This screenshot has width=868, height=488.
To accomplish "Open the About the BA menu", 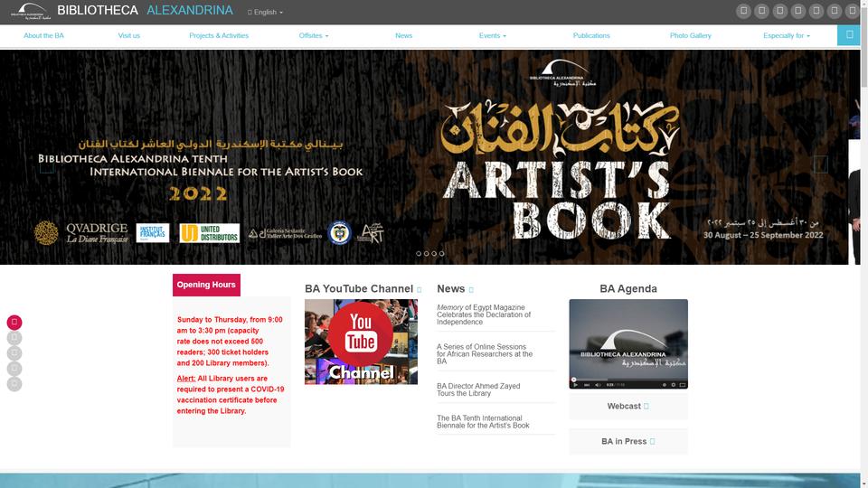I will [x=43, y=35].
